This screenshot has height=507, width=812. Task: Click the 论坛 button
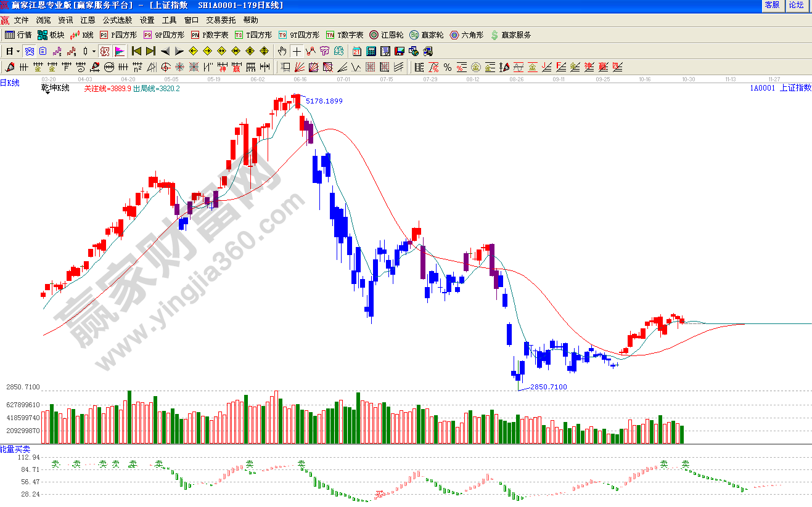click(x=796, y=5)
